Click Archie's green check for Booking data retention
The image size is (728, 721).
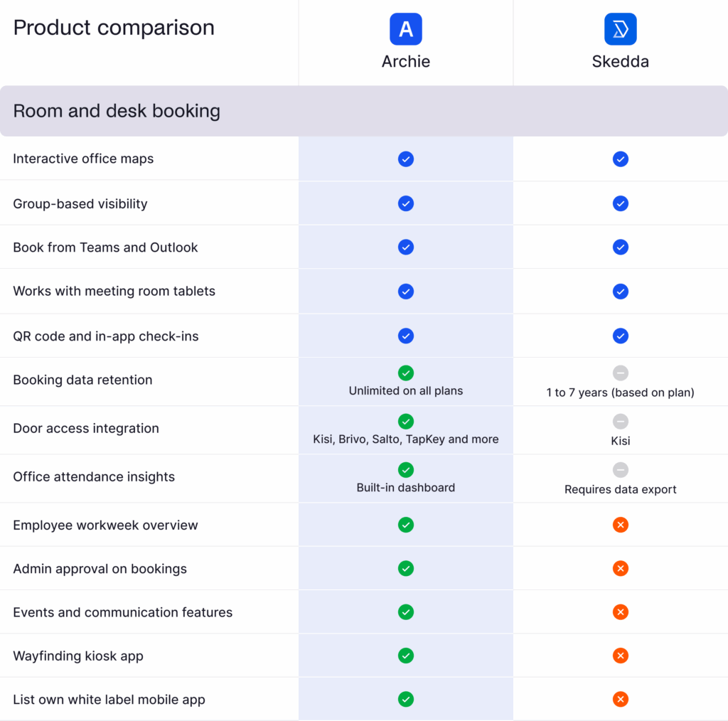click(x=406, y=373)
